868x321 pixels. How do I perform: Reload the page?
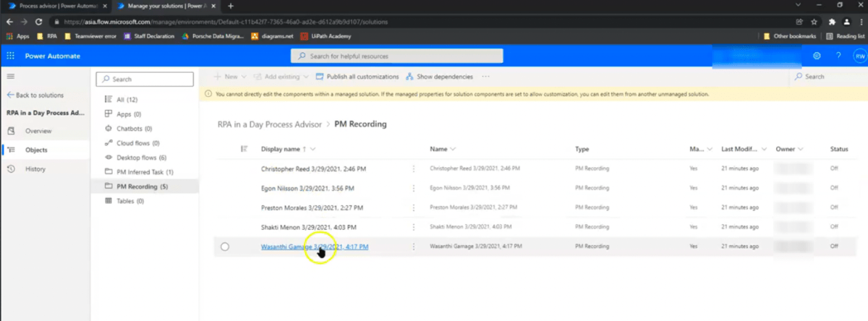[x=40, y=22]
